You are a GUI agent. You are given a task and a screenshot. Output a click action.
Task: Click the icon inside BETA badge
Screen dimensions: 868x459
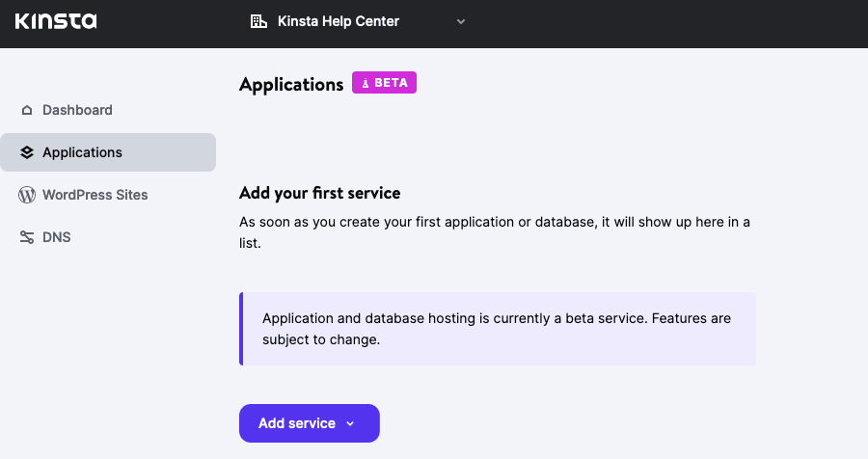click(366, 83)
